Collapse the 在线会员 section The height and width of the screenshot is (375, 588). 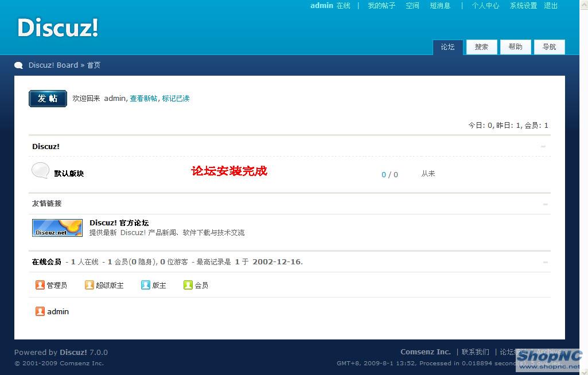click(545, 262)
